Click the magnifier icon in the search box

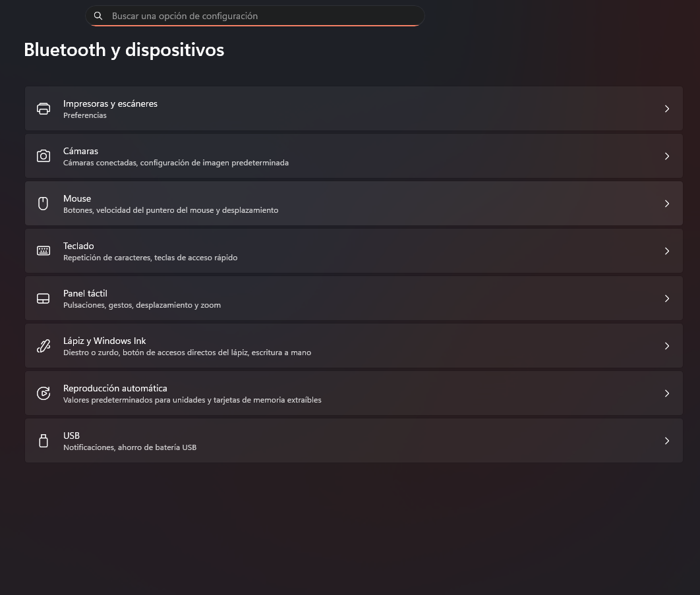[98, 16]
